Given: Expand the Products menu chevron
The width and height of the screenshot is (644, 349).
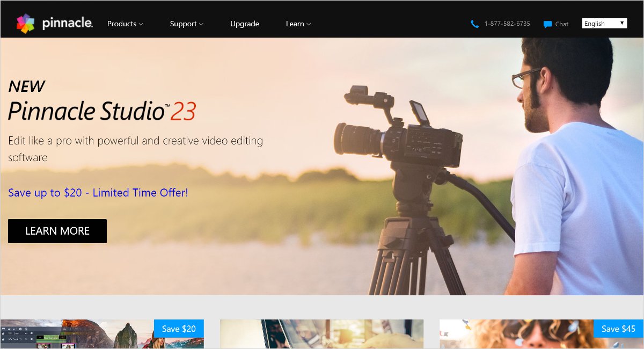Looking at the screenshot, I should tap(141, 24).
